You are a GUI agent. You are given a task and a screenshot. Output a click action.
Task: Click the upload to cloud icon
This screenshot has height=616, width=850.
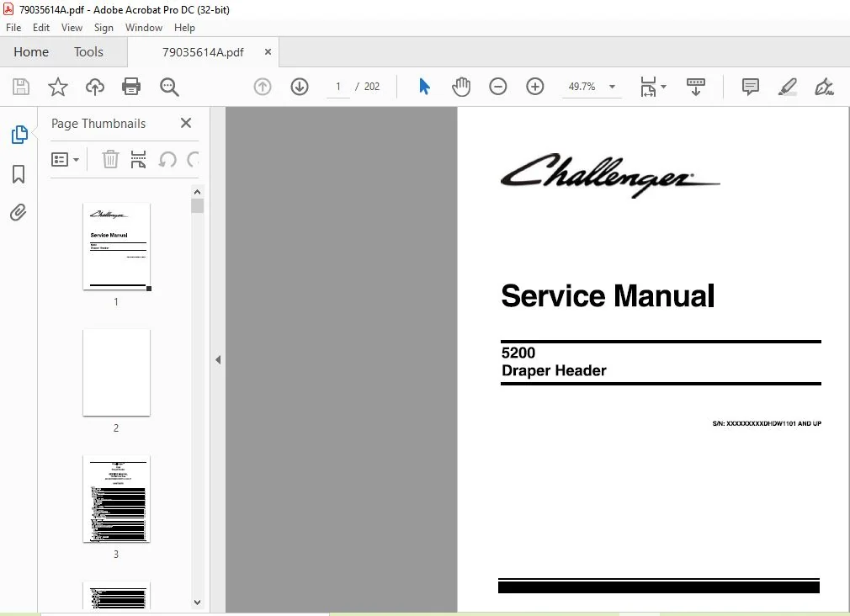(x=95, y=87)
